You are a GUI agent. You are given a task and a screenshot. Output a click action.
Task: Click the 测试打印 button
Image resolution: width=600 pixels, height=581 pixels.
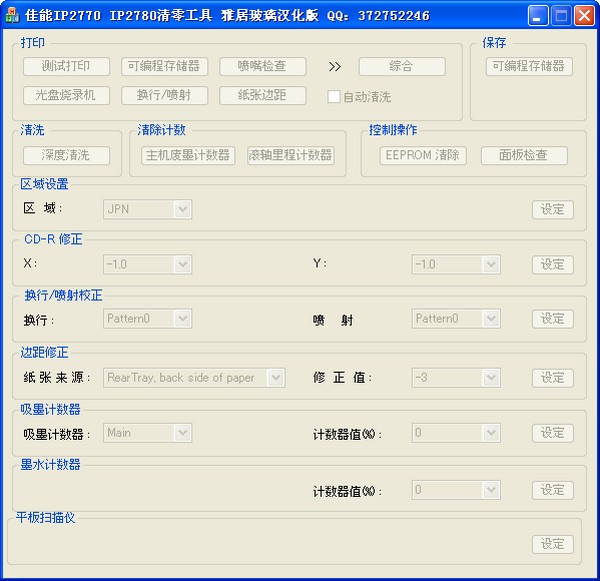click(66, 66)
